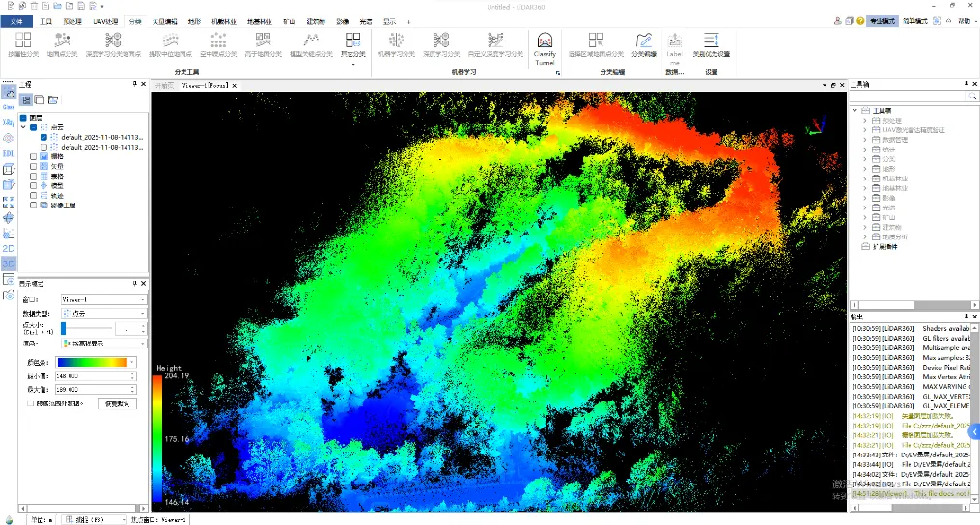This screenshot has width=980, height=525.
Task: Click the 最小值 input field
Action: (x=95, y=376)
